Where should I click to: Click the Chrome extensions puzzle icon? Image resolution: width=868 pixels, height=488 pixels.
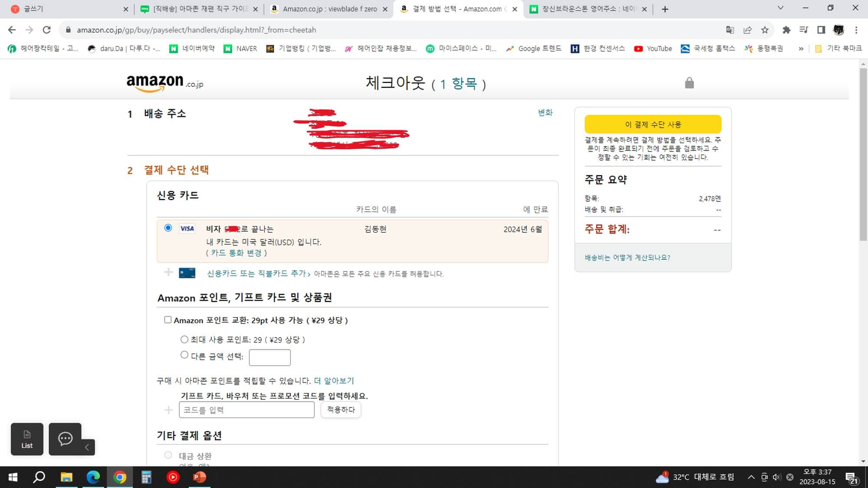(786, 30)
